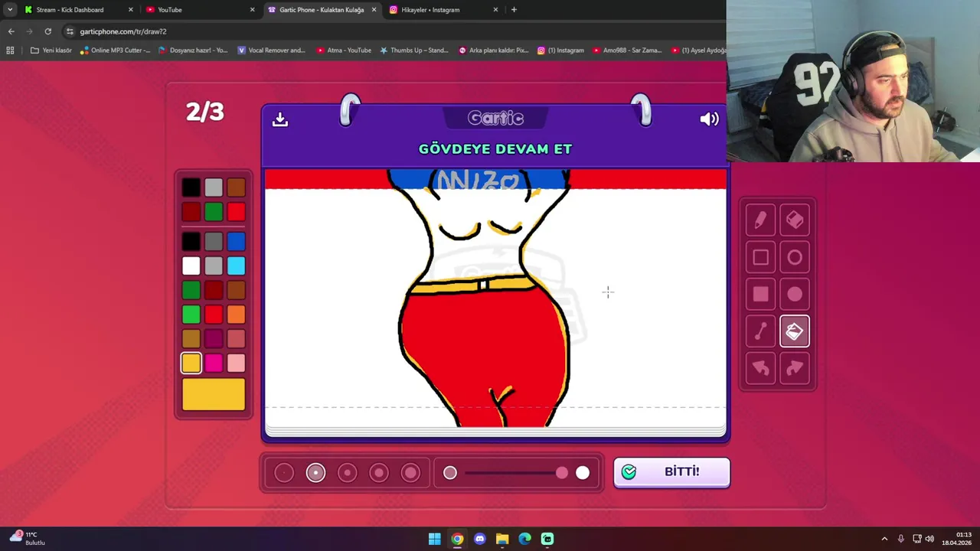Adjust the opacity slider track
The width and height of the screenshot is (980, 551).
[515, 473]
